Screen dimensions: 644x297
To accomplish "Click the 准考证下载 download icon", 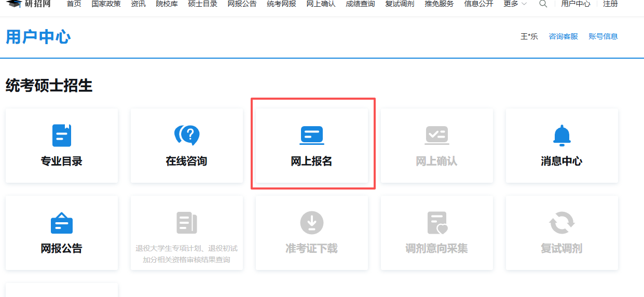I will pos(312,223).
